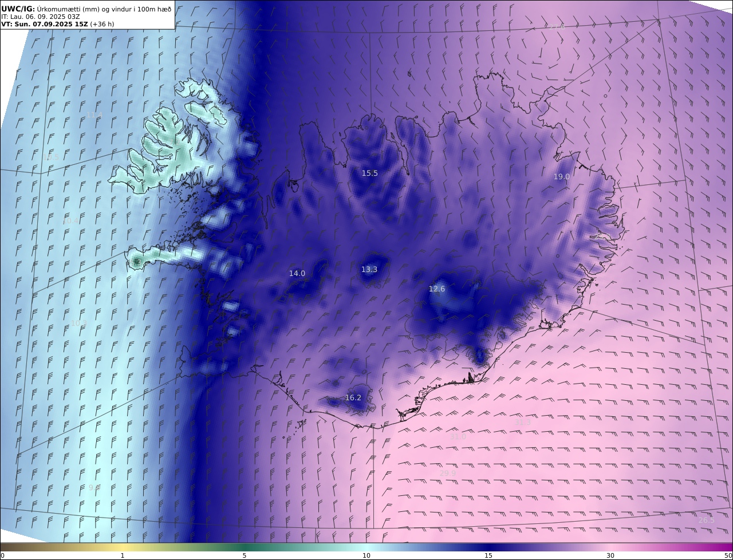
Task: Click the colorbar tick label 1
Action: coord(123,555)
